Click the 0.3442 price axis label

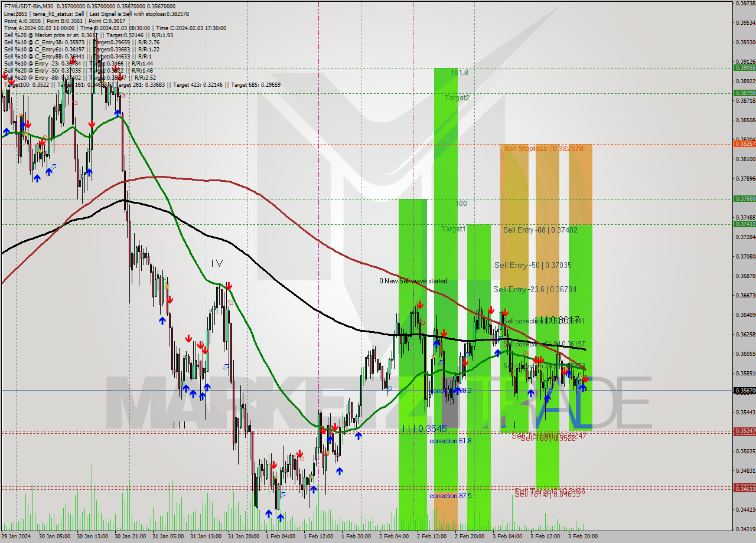click(745, 510)
